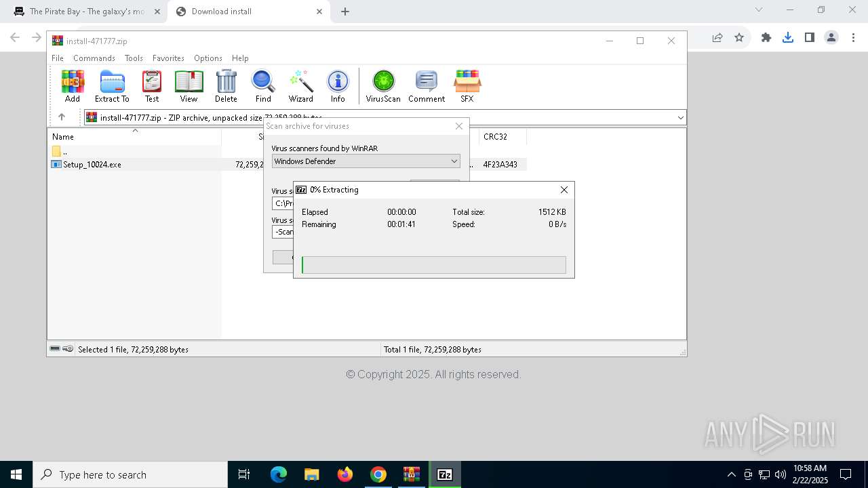Open the notification center icon

point(846,474)
